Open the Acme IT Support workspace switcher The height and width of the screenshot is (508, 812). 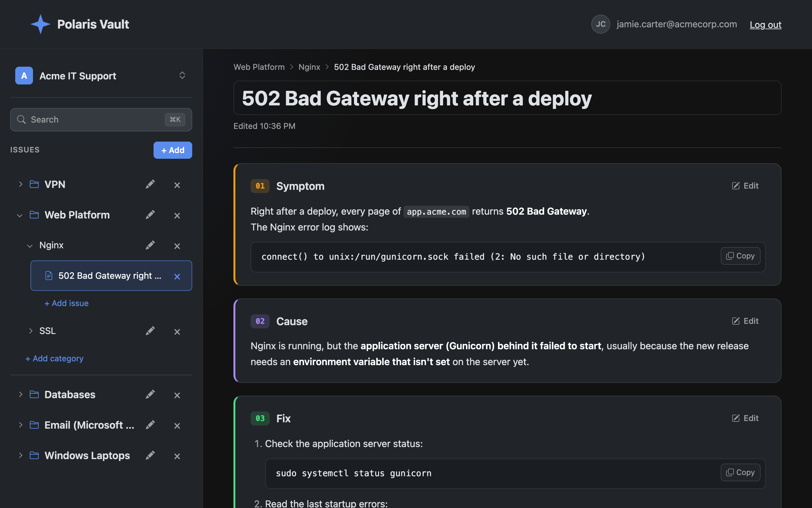(101, 76)
